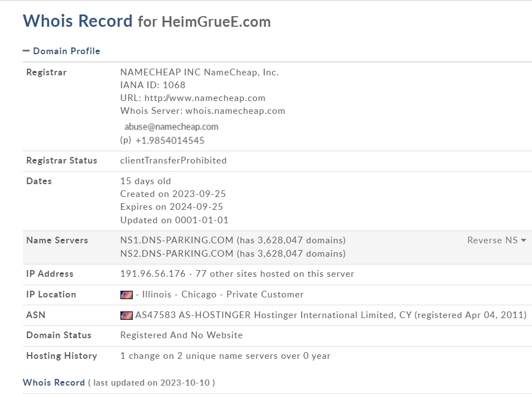
Task: Select the NAMECHEAP INC registrar name line
Action: point(200,73)
